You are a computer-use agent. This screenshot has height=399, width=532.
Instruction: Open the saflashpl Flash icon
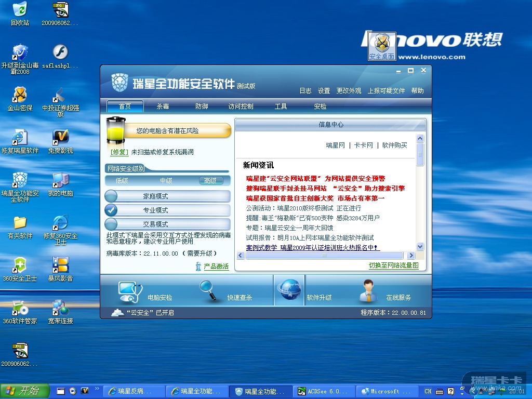60,56
